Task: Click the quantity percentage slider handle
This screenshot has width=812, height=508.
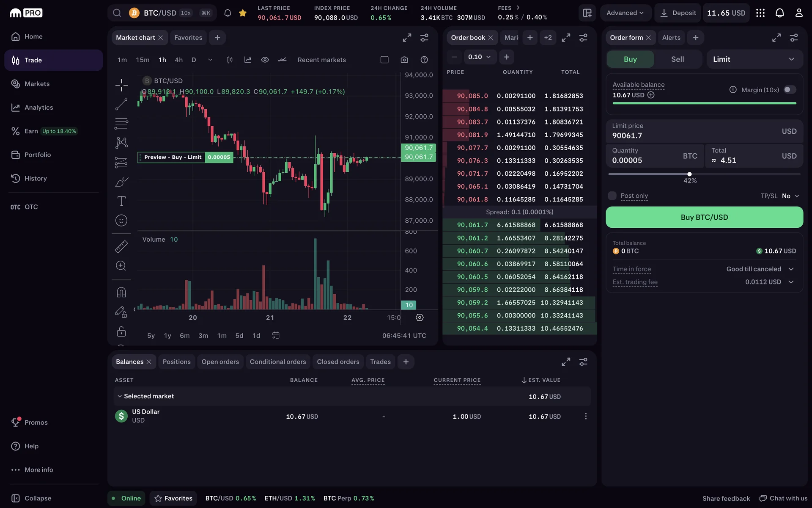Action: (x=689, y=174)
